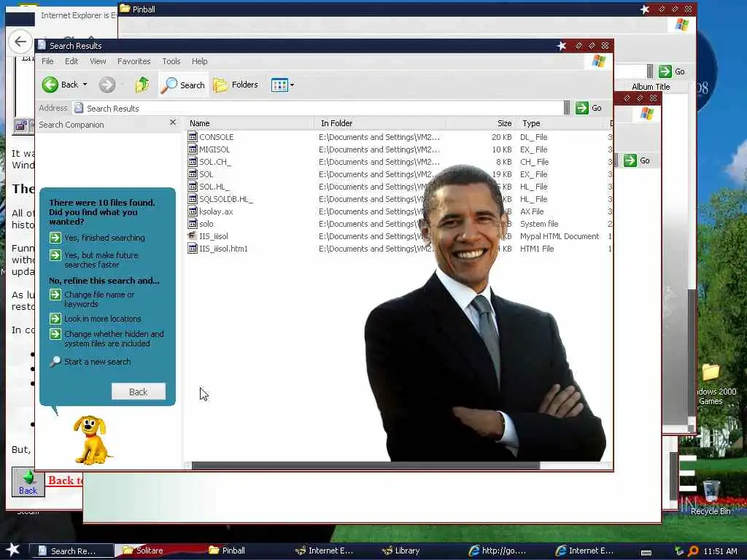747x560 pixels.
Task: Click Go button in Search Results address bar
Action: (589, 108)
